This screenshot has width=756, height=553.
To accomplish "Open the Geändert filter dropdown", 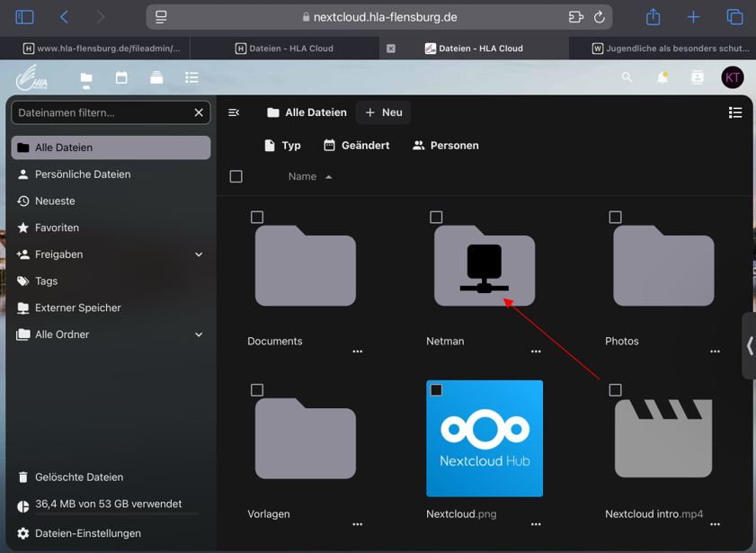I will click(x=356, y=146).
